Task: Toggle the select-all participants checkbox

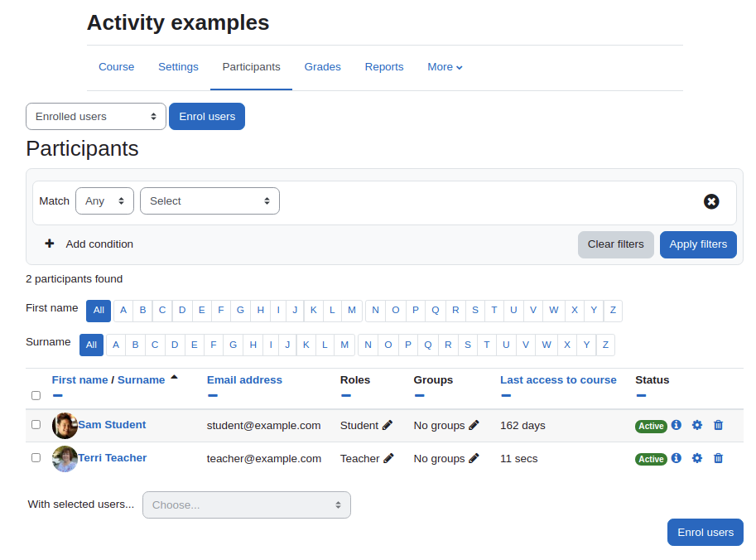Action: 36,395
